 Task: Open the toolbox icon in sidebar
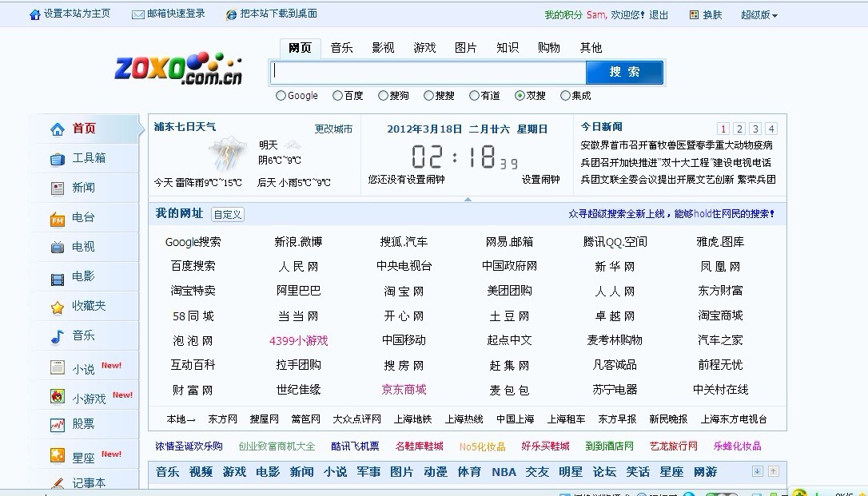pos(58,159)
